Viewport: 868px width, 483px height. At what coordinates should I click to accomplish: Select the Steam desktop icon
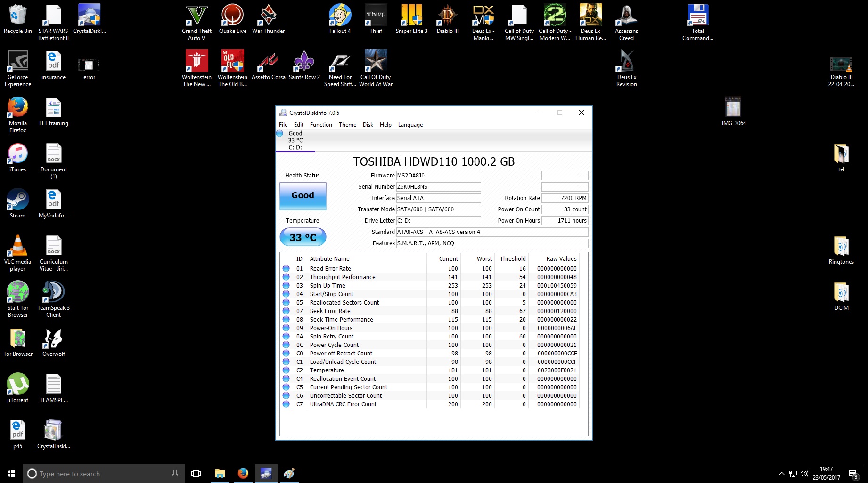pos(18,204)
